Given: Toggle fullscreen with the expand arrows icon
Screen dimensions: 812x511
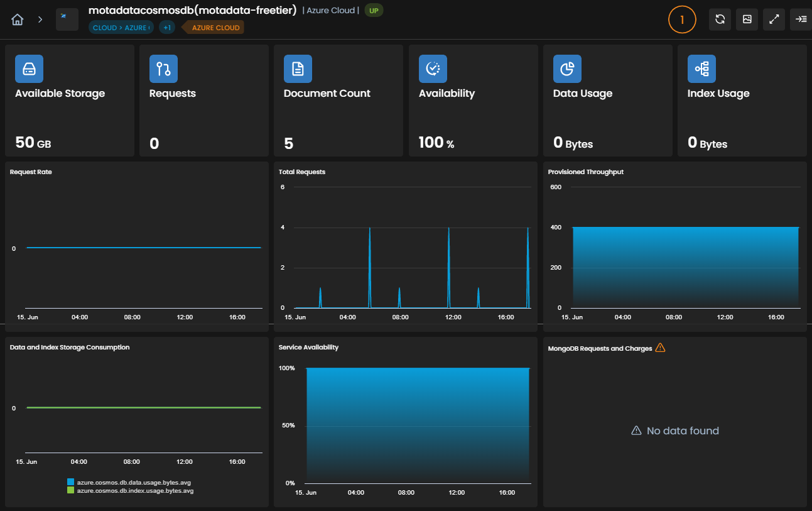Looking at the screenshot, I should pyautogui.click(x=774, y=19).
